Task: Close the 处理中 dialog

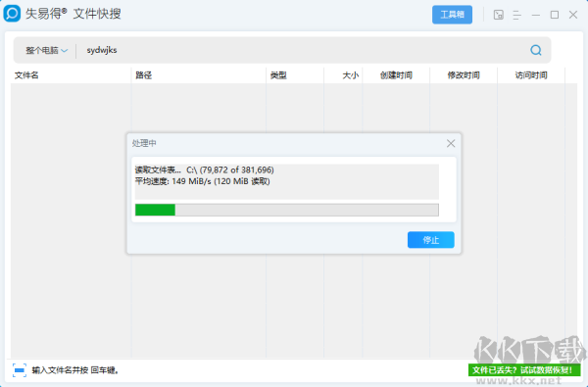Action: coord(451,143)
